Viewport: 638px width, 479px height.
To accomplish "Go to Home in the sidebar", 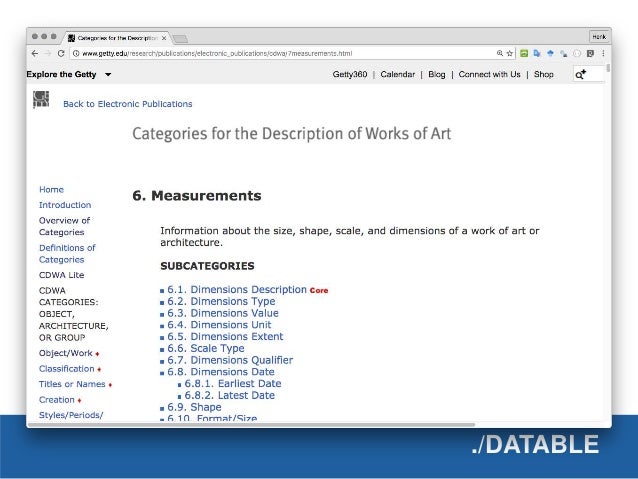I will [51, 189].
